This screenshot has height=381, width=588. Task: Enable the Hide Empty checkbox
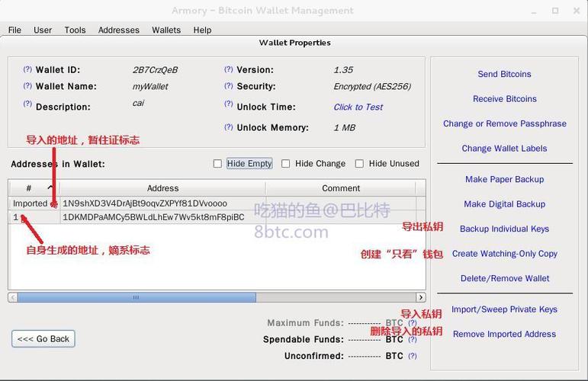217,164
